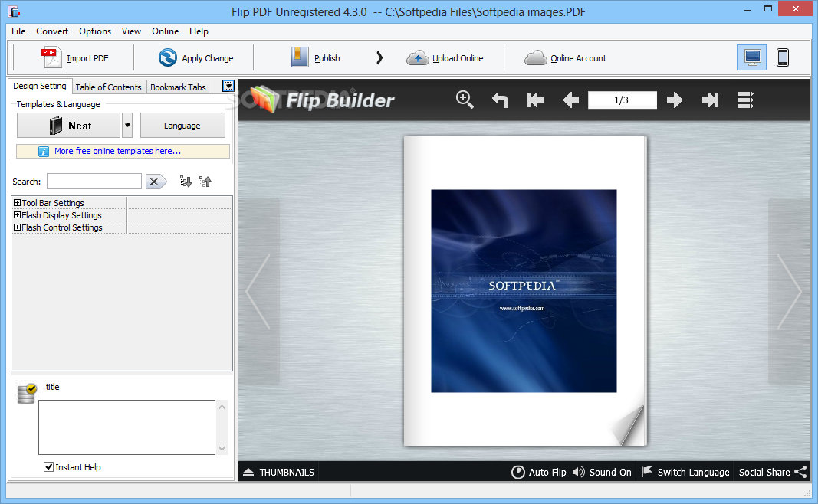Expand toolbar overflow chevron next to Publish
This screenshot has width=818, height=504.
pyautogui.click(x=379, y=58)
